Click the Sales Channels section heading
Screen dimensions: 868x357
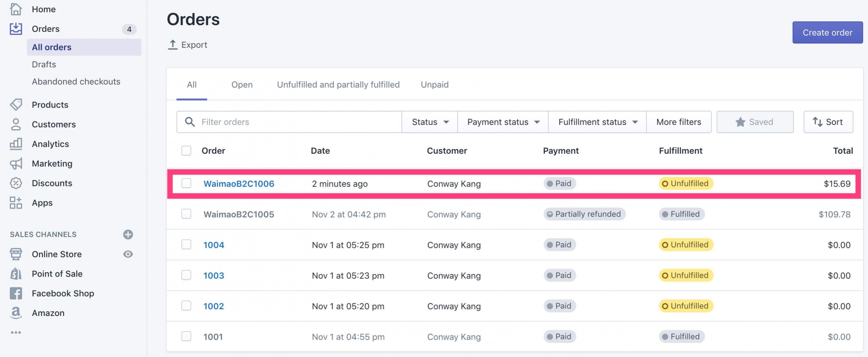click(x=43, y=234)
